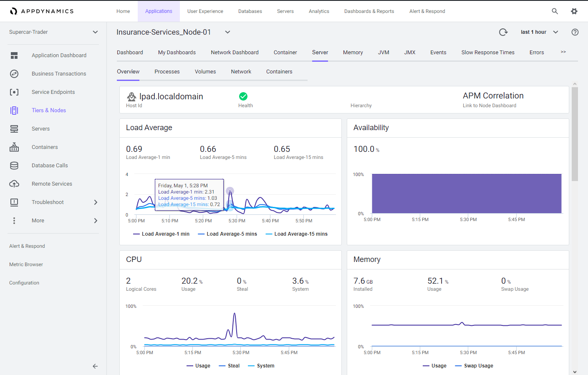Image resolution: width=588 pixels, height=375 pixels.
Task: Open the search magnifier icon
Action: (x=555, y=11)
